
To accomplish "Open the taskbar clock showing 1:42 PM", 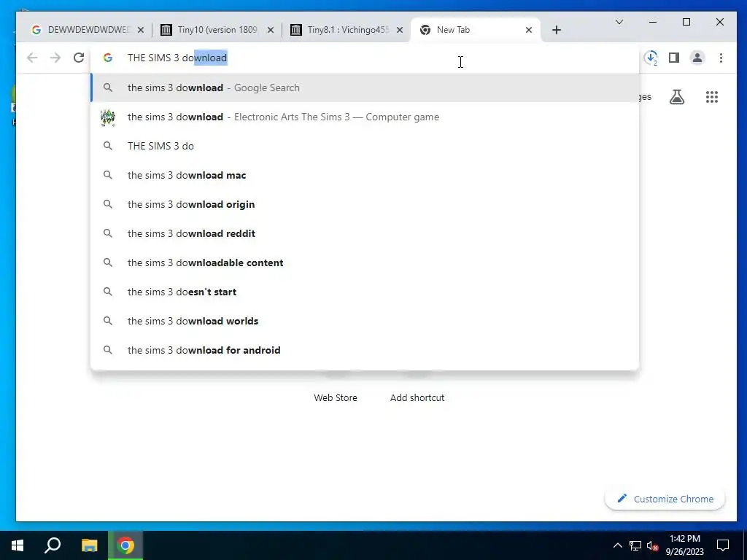I will click(x=684, y=545).
